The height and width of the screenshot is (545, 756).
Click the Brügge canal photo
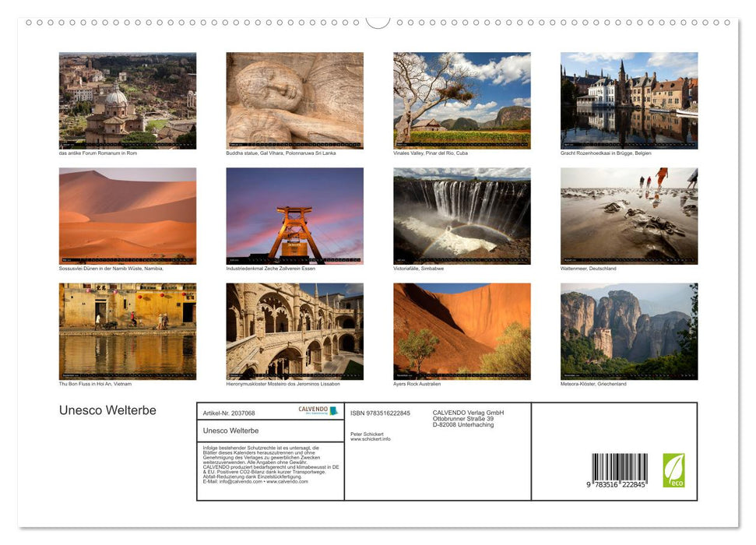628,100
